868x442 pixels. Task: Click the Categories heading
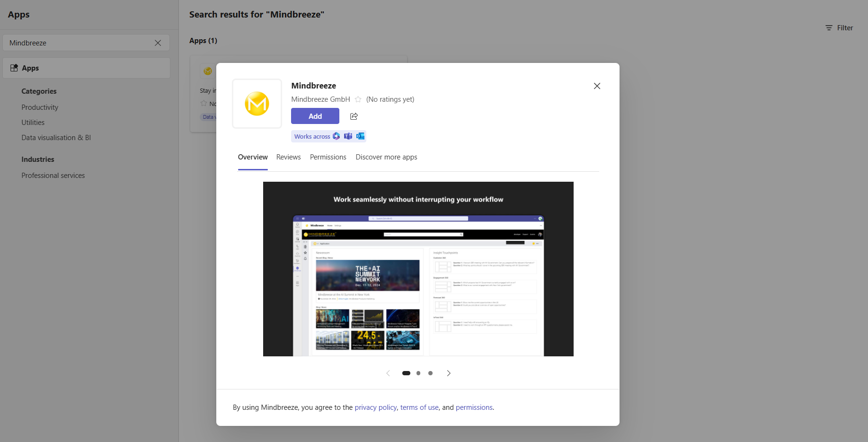[39, 91]
